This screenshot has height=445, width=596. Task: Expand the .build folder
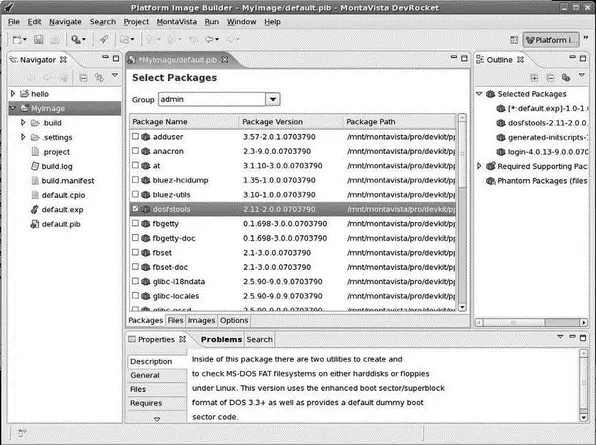(23, 122)
